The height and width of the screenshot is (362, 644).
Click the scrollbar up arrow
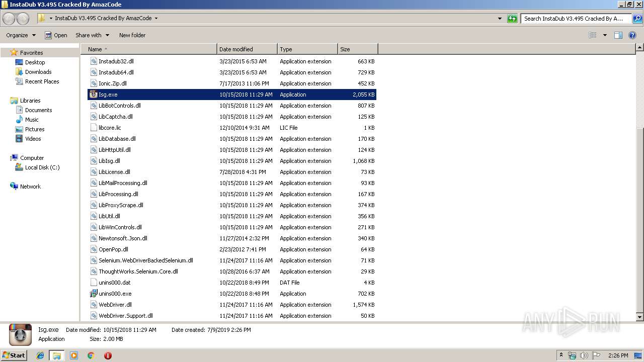pyautogui.click(x=639, y=48)
